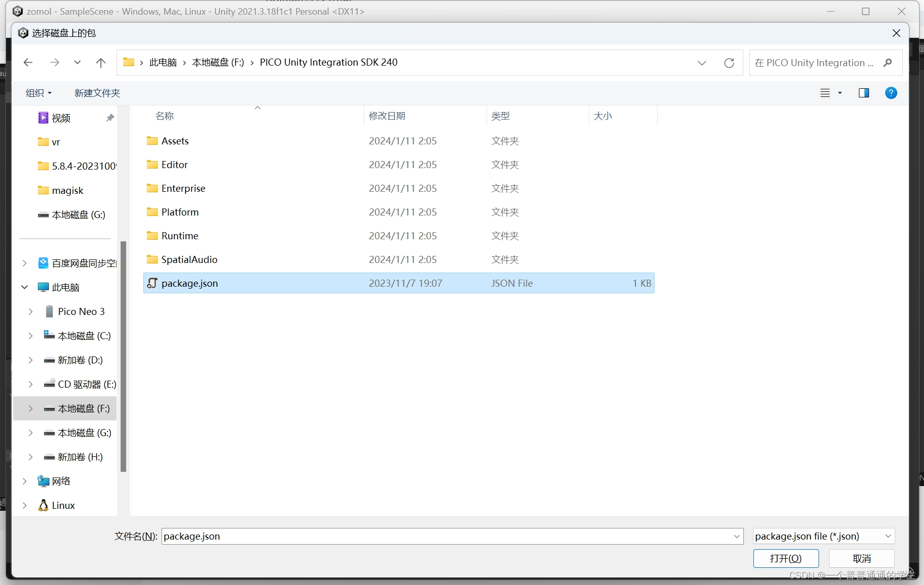Click the navigation pane scrollbar
Screen dimensions: 924x585
click(x=123, y=356)
